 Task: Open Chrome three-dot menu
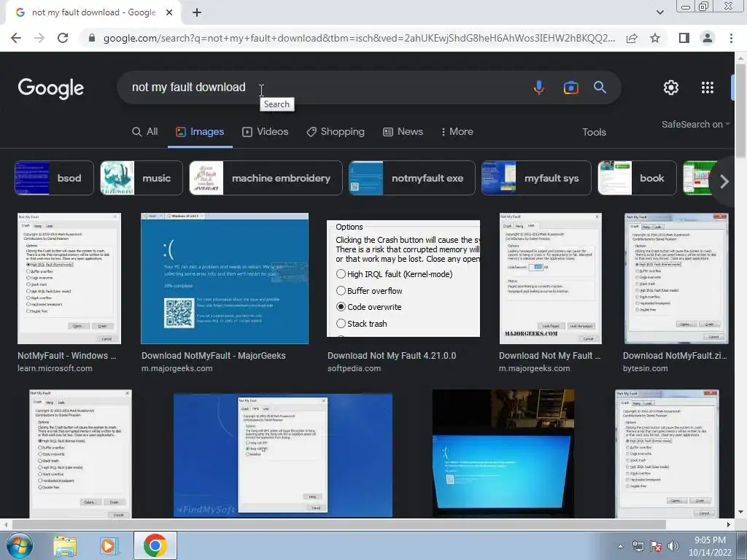[x=731, y=38]
